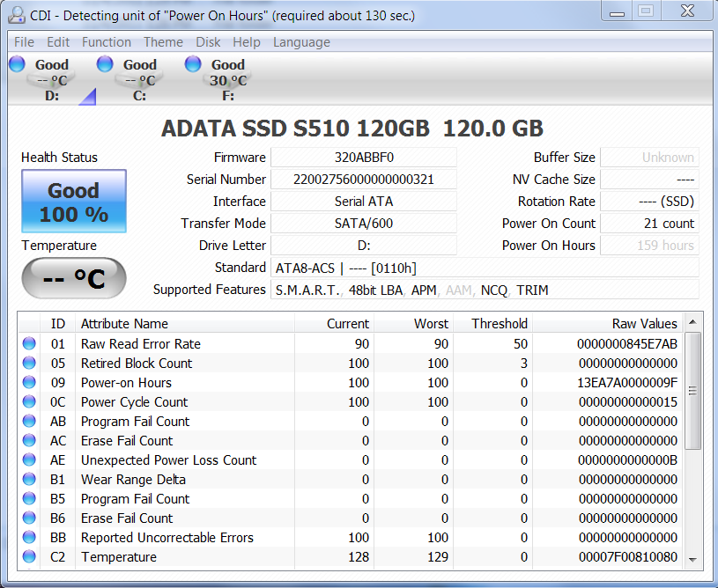Click the status orb beside Temperature attribute

(x=29, y=557)
